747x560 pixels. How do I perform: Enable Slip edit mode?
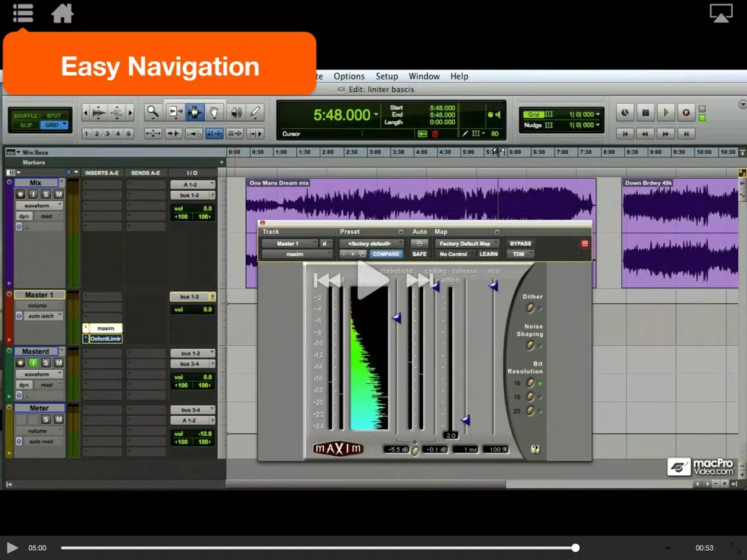tap(26, 126)
